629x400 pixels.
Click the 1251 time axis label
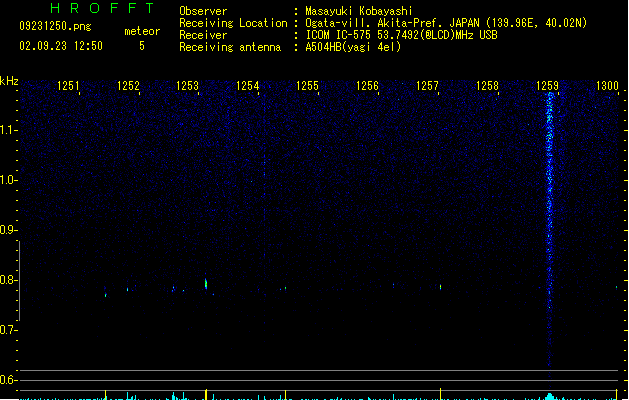(68, 86)
